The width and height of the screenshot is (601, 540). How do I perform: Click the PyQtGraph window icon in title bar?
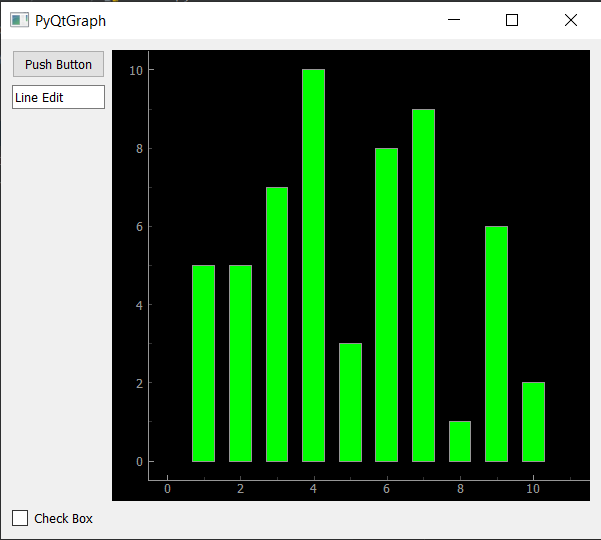click(x=19, y=20)
